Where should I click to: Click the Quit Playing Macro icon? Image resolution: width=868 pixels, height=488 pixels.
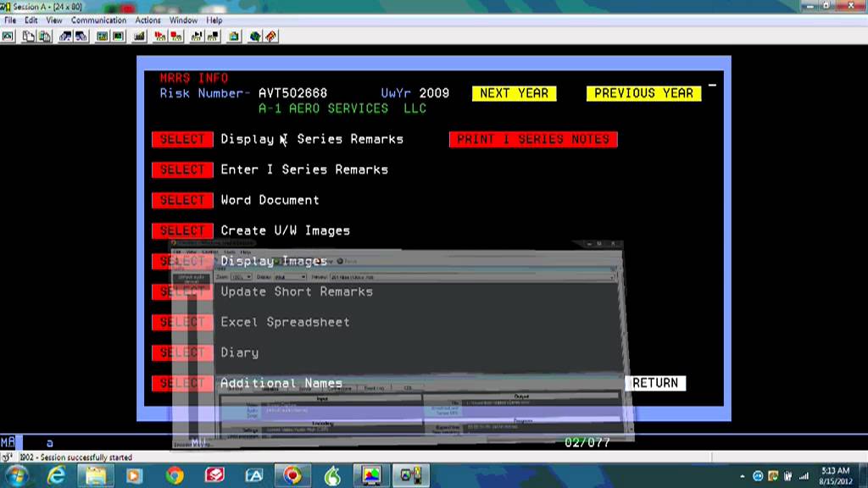(213, 36)
